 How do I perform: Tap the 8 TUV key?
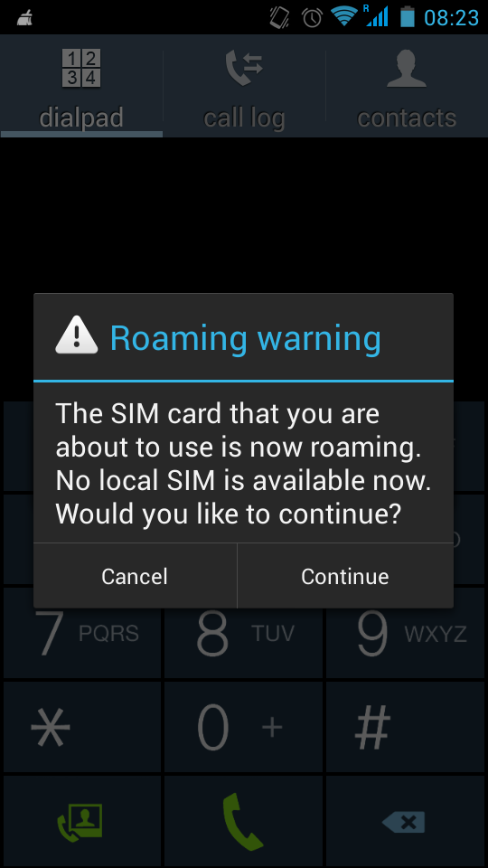[x=243, y=633]
